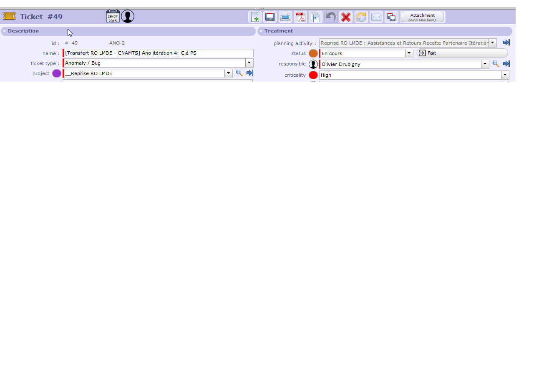Click the creation date calendar icon

(x=113, y=17)
